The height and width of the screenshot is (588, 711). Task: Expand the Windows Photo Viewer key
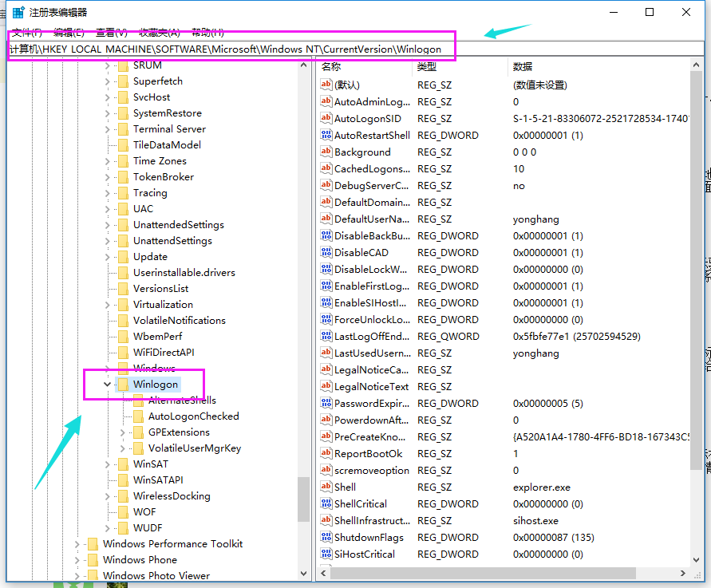(77, 575)
